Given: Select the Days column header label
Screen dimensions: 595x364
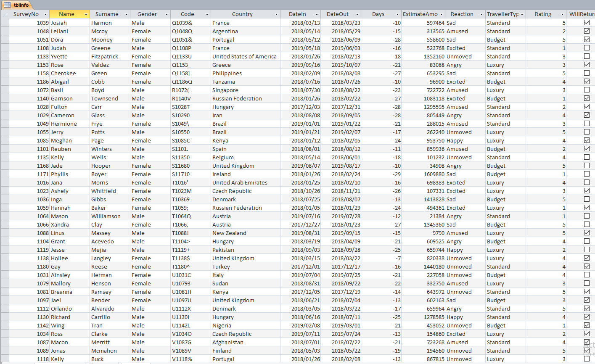Looking at the screenshot, I should 378,14.
